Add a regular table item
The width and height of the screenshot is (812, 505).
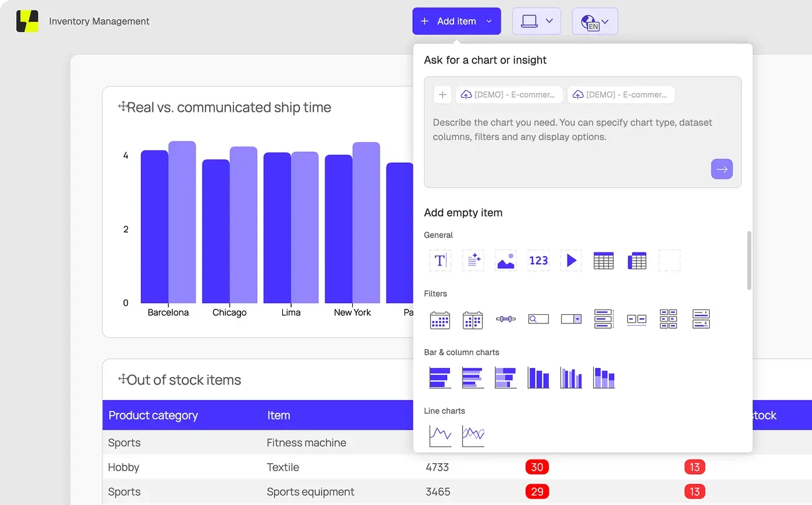604,260
